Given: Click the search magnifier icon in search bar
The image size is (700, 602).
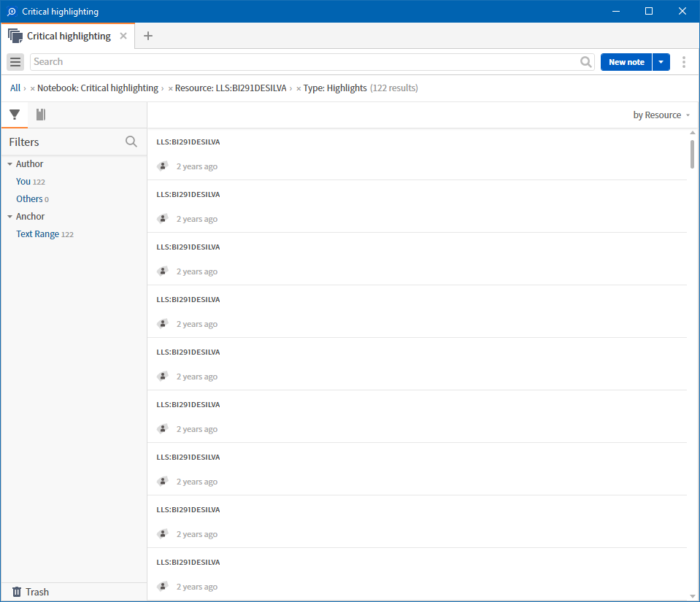Looking at the screenshot, I should pos(585,61).
